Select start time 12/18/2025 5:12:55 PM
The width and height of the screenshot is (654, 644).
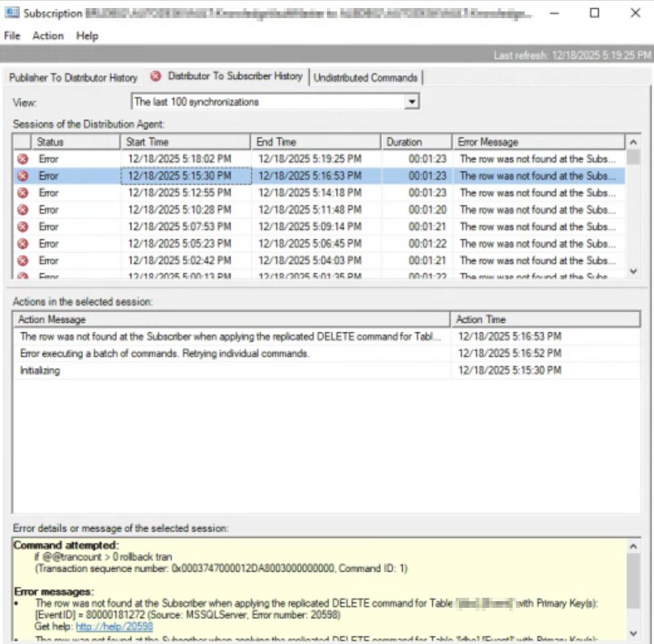(x=180, y=193)
